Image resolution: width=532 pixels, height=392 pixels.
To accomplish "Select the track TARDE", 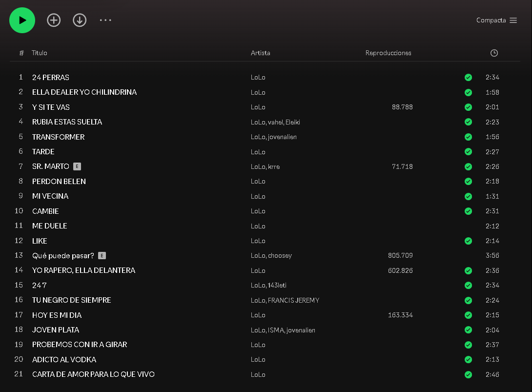I will [43, 152].
